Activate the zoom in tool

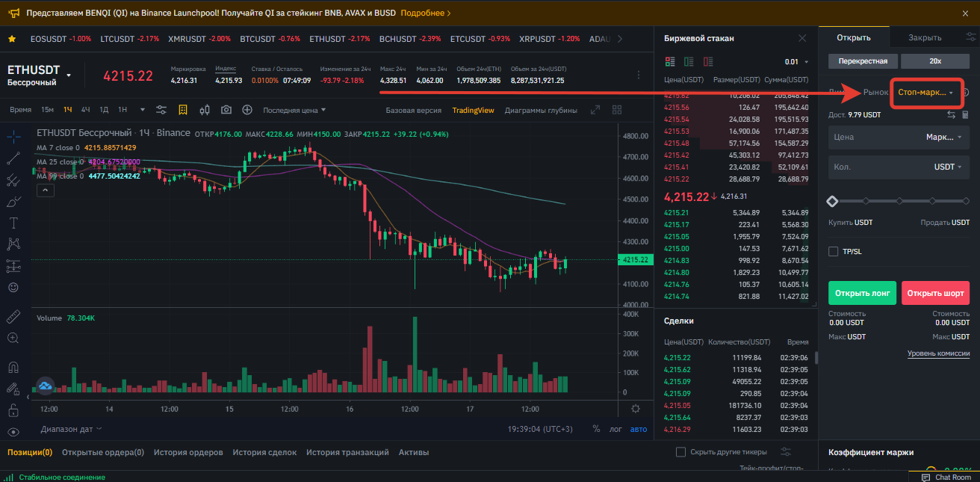click(13, 338)
